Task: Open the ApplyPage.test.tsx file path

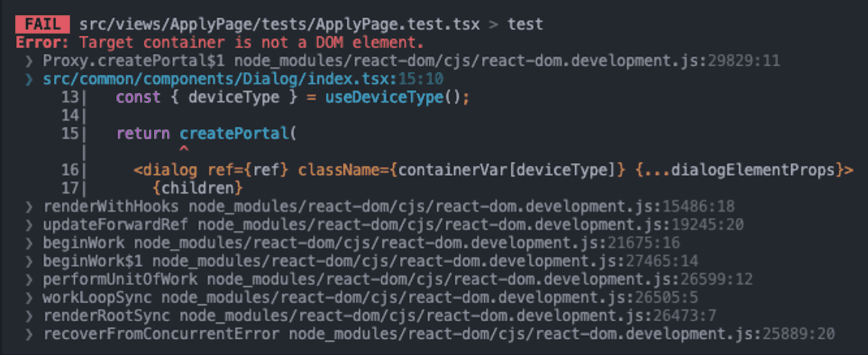Action: [279, 25]
